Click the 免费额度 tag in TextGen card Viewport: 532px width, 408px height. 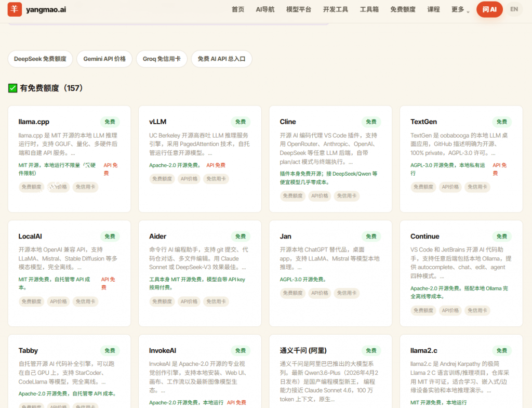click(x=423, y=187)
